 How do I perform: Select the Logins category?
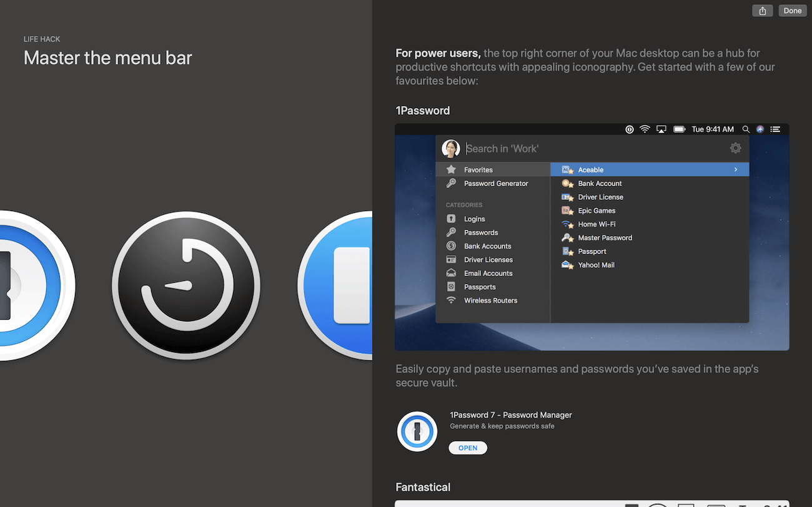[475, 219]
